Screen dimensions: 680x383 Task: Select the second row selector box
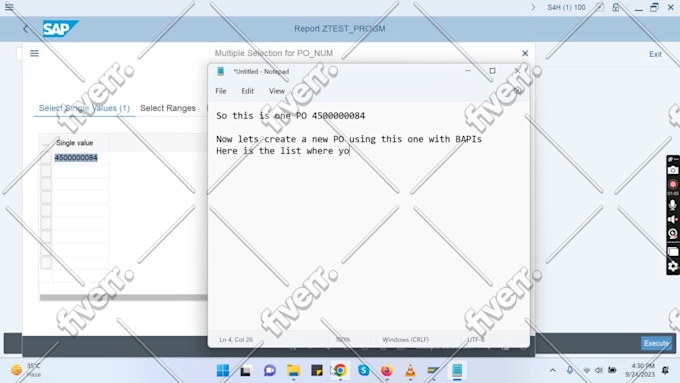pyautogui.click(x=46, y=171)
